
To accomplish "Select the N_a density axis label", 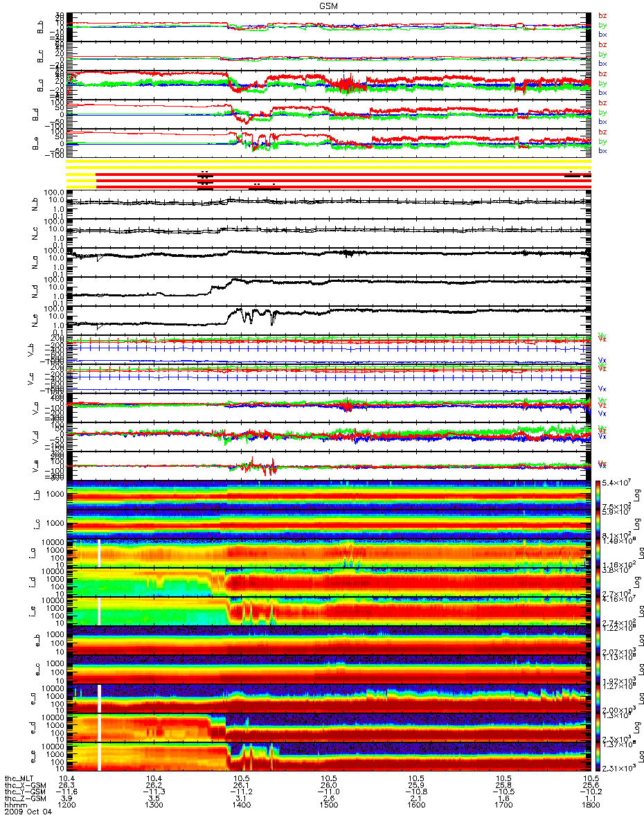I will [x=35, y=262].
